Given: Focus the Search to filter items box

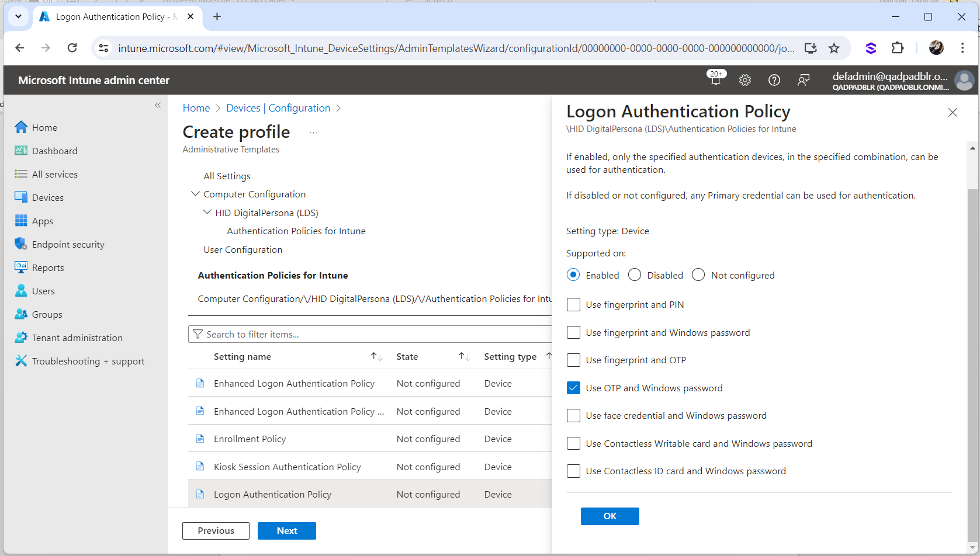Looking at the screenshot, I should coord(370,334).
